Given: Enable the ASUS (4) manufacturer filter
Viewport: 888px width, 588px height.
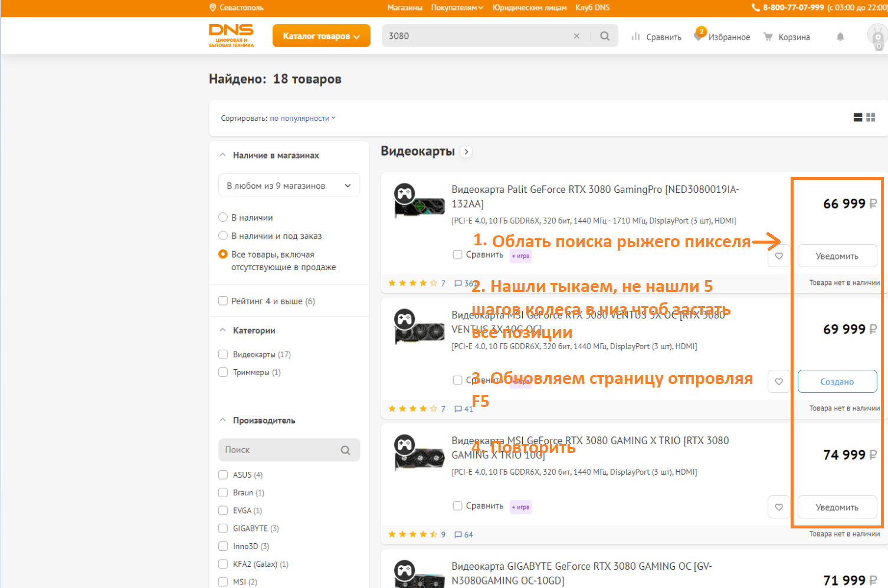Looking at the screenshot, I should pyautogui.click(x=223, y=475).
